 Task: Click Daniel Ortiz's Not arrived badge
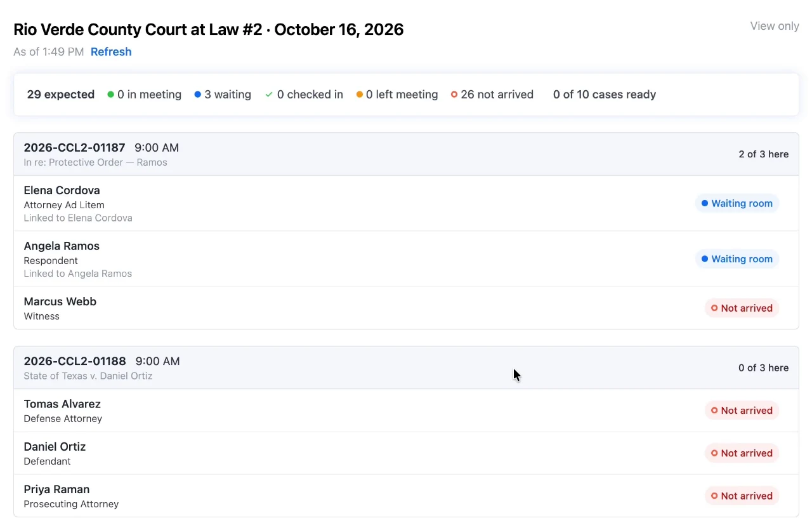click(742, 453)
